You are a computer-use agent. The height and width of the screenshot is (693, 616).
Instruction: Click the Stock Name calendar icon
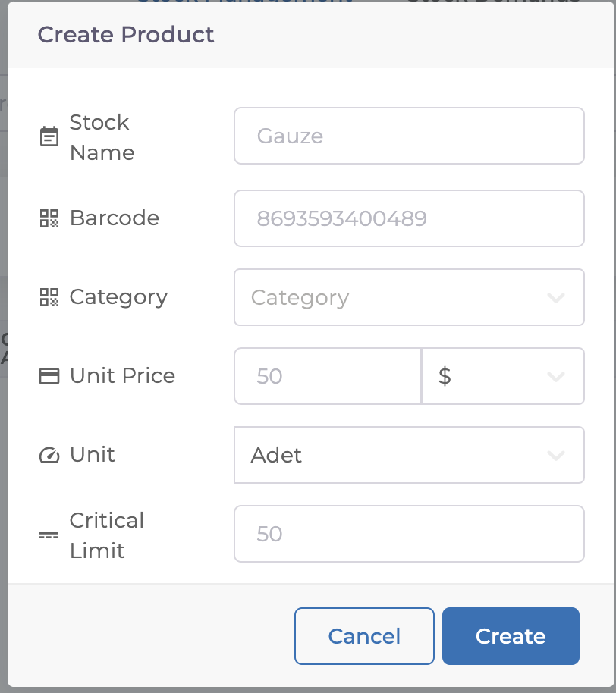[x=49, y=137]
